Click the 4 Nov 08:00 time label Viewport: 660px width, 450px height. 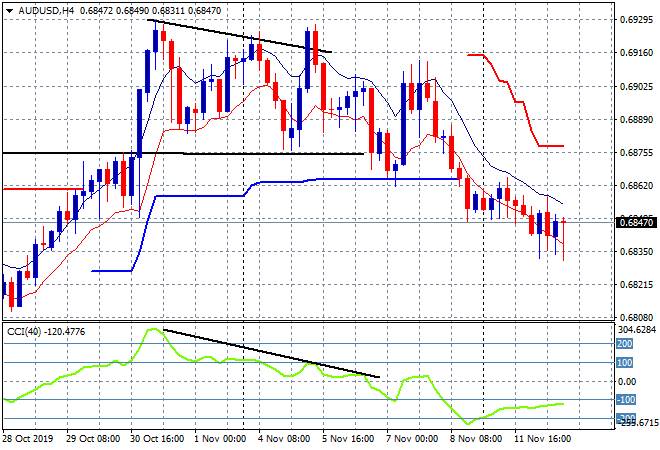[x=284, y=439]
